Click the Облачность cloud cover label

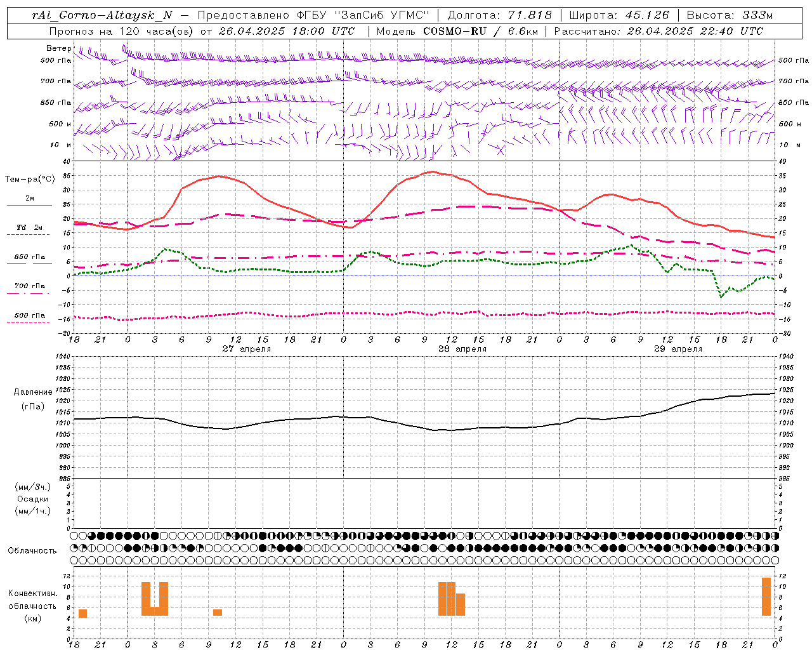pyautogui.click(x=32, y=550)
